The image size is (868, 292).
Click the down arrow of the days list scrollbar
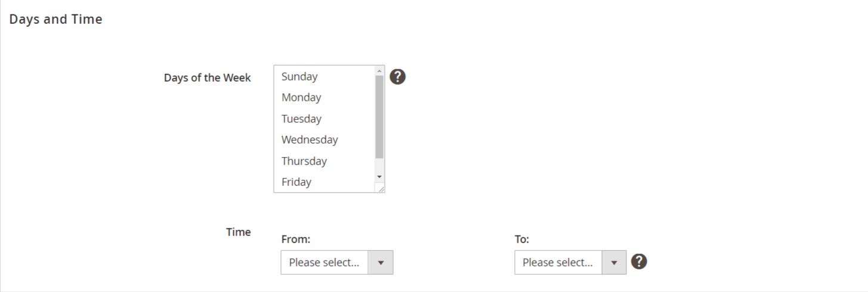(x=379, y=177)
